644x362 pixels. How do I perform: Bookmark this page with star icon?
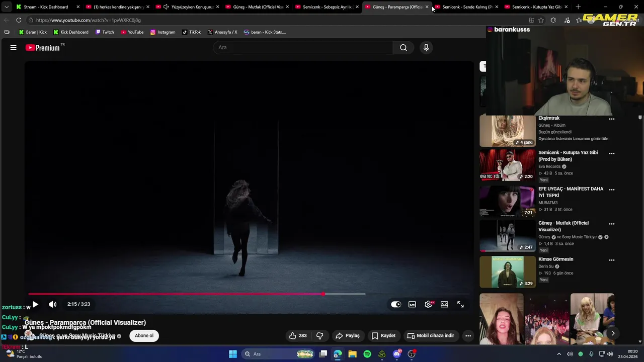[x=541, y=20]
